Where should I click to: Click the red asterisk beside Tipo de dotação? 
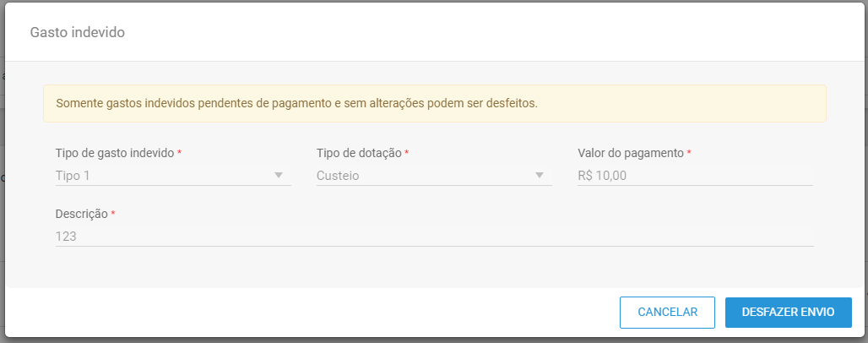(407, 153)
